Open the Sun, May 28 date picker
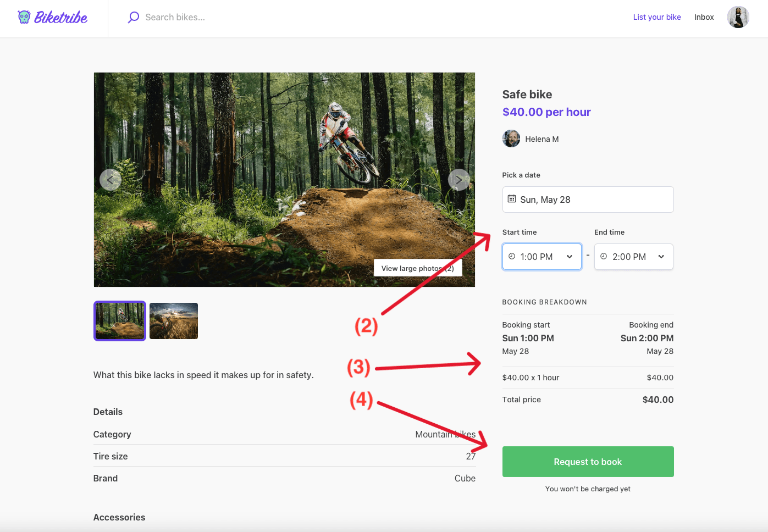Screen dimensions: 768x532 pyautogui.click(x=588, y=199)
